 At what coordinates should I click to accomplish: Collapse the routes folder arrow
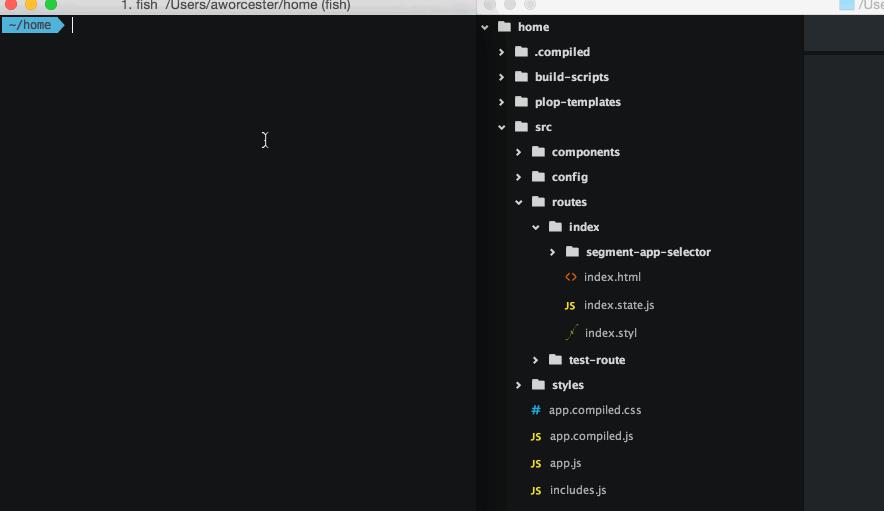(x=519, y=202)
